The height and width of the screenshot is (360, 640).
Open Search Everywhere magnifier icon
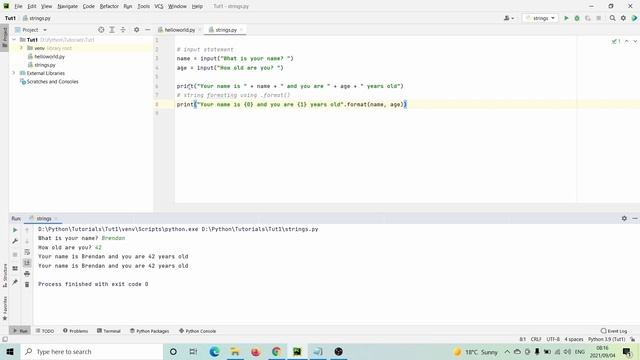[x=612, y=18]
